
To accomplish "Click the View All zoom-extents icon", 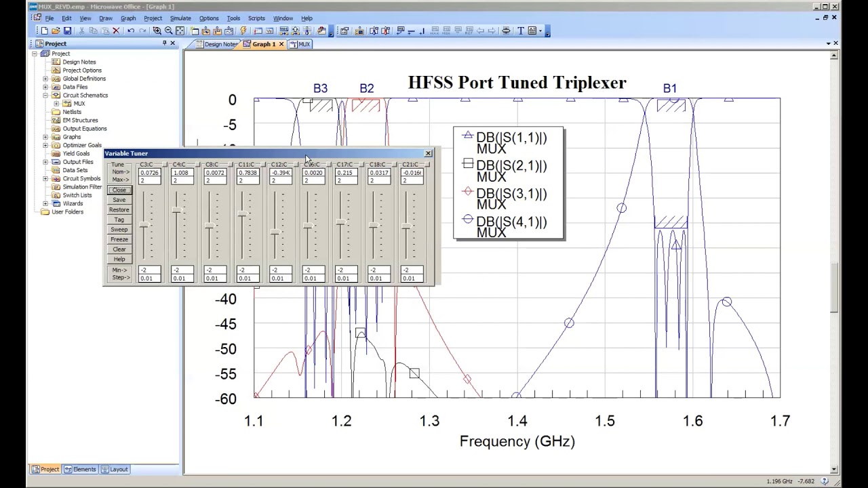I will point(180,30).
